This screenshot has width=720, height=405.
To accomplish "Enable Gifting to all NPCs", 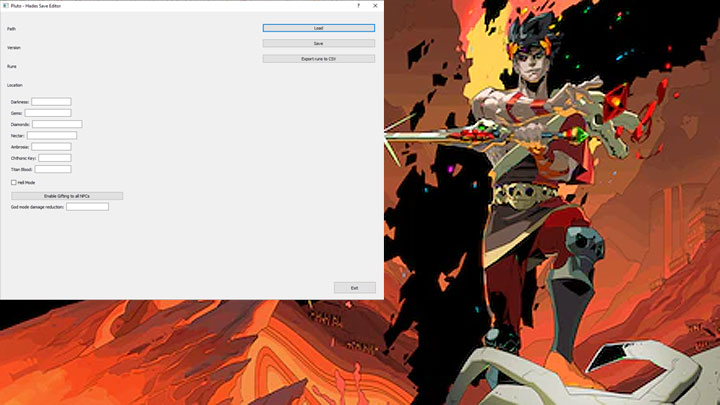I will pyautogui.click(x=67, y=196).
